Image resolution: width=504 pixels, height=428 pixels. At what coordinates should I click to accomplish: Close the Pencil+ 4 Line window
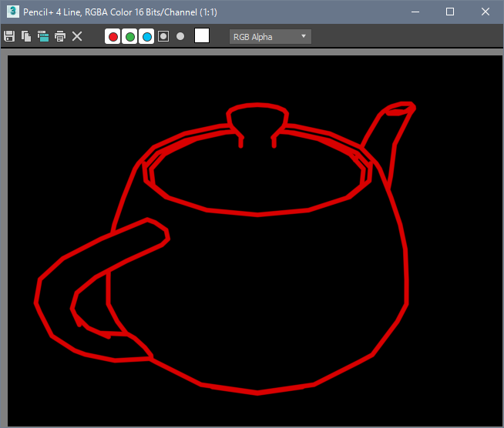click(x=486, y=12)
